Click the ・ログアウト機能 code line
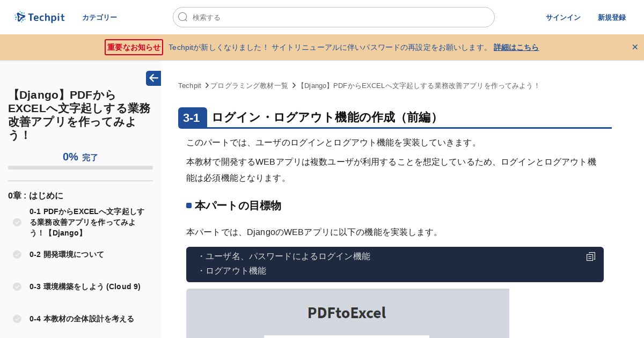Viewport: 644px width, 338px height. pos(232,271)
